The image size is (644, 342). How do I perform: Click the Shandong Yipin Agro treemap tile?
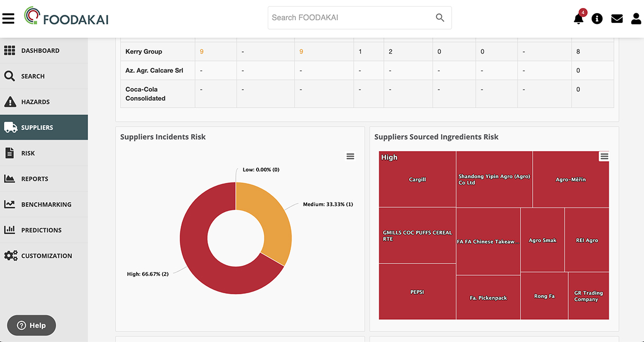pyautogui.click(x=495, y=179)
